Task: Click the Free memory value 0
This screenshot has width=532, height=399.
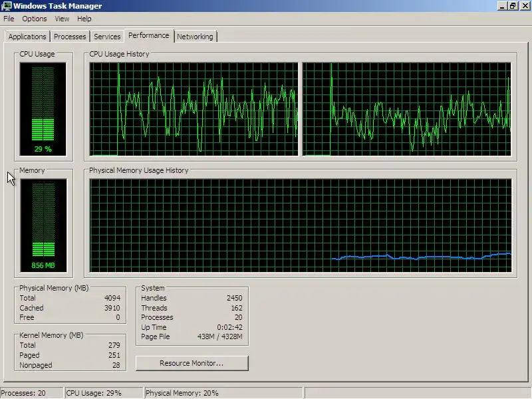Action: [x=118, y=317]
